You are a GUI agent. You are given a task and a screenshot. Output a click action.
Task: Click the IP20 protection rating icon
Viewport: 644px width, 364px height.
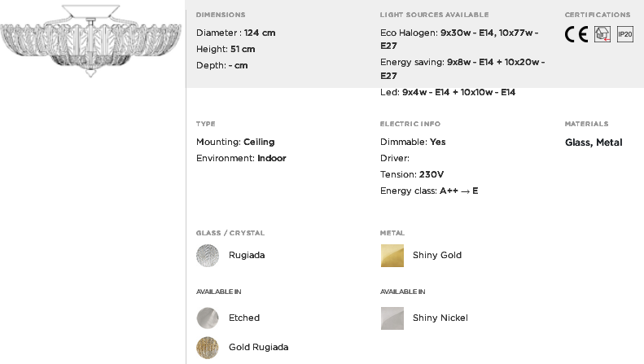pyautogui.click(x=625, y=34)
